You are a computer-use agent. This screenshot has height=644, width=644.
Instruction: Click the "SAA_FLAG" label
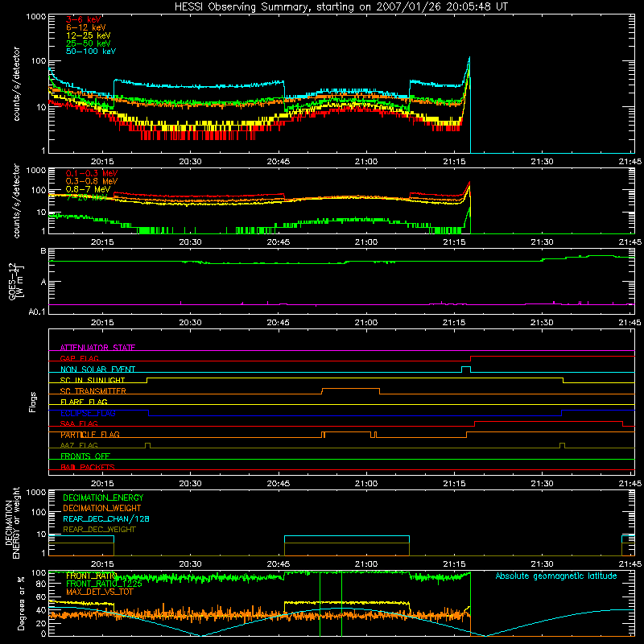click(x=79, y=423)
